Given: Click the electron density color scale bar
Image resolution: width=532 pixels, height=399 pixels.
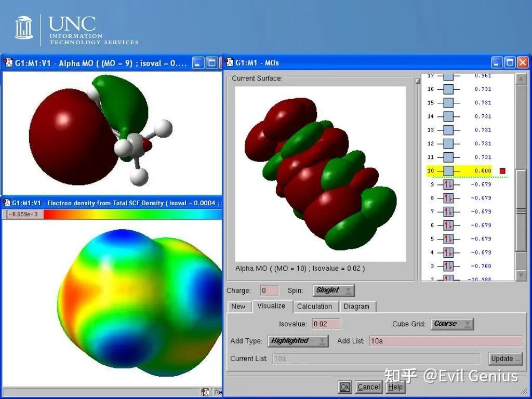Looking at the screenshot, I should pyautogui.click(x=132, y=214).
